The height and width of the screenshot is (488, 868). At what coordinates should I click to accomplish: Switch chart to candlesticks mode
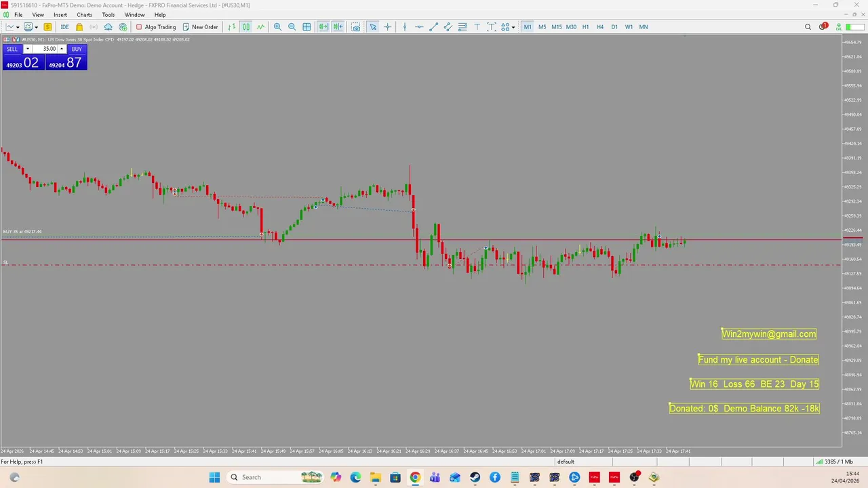245,27
